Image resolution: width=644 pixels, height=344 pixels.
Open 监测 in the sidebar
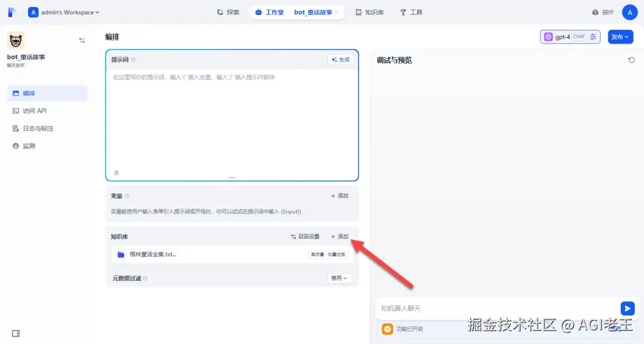47,145
